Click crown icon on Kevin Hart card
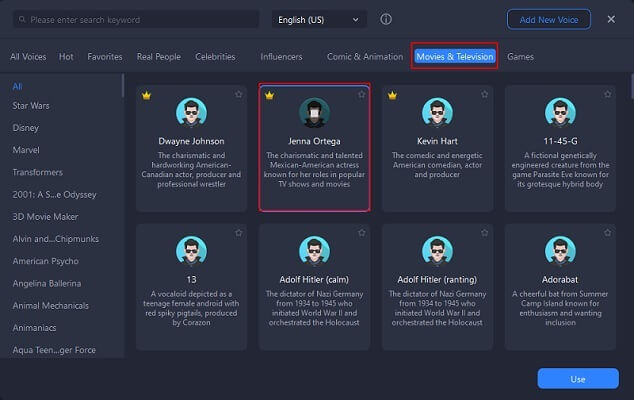This screenshot has width=634, height=400. [392, 95]
